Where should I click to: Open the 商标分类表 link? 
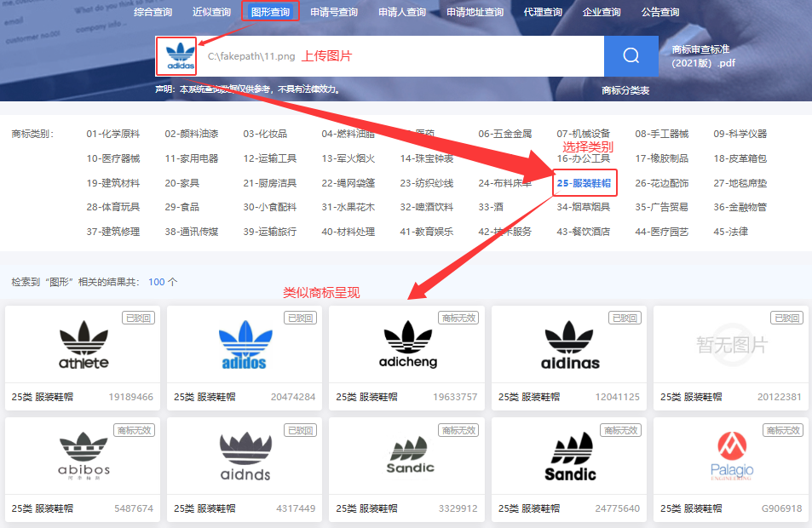coord(625,90)
